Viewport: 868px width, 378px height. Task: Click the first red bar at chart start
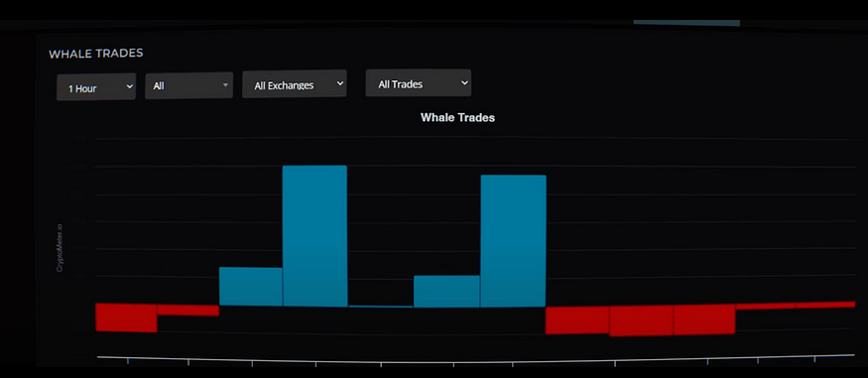pyautogui.click(x=126, y=317)
